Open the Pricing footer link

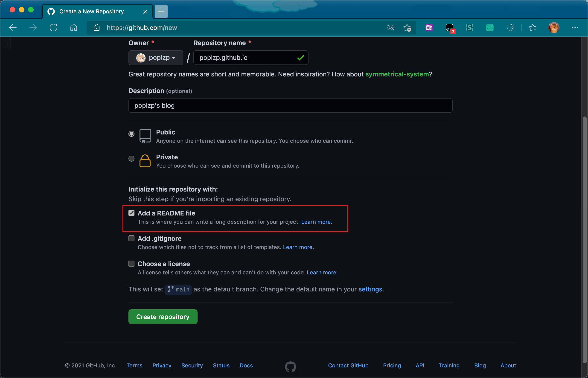coord(392,366)
